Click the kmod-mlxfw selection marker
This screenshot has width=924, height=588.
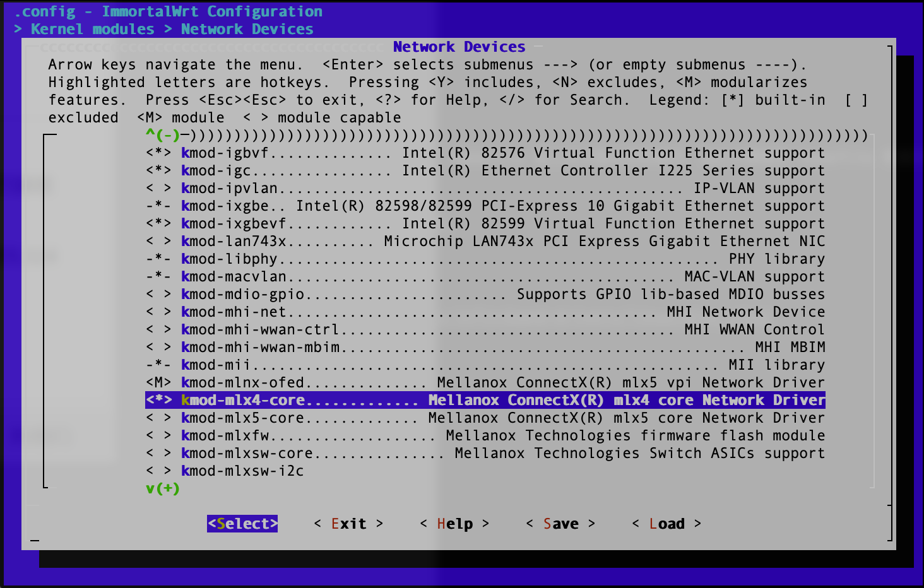pos(158,435)
